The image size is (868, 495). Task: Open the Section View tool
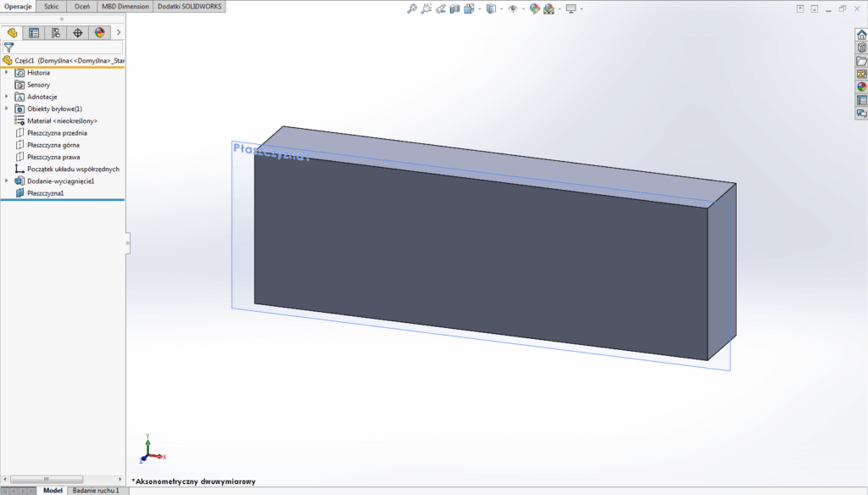coord(455,8)
